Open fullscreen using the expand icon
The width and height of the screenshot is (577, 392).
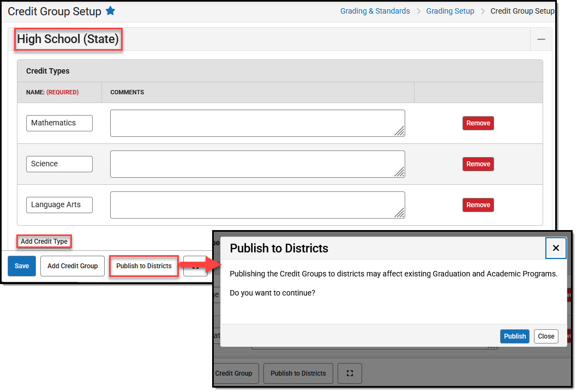click(350, 373)
